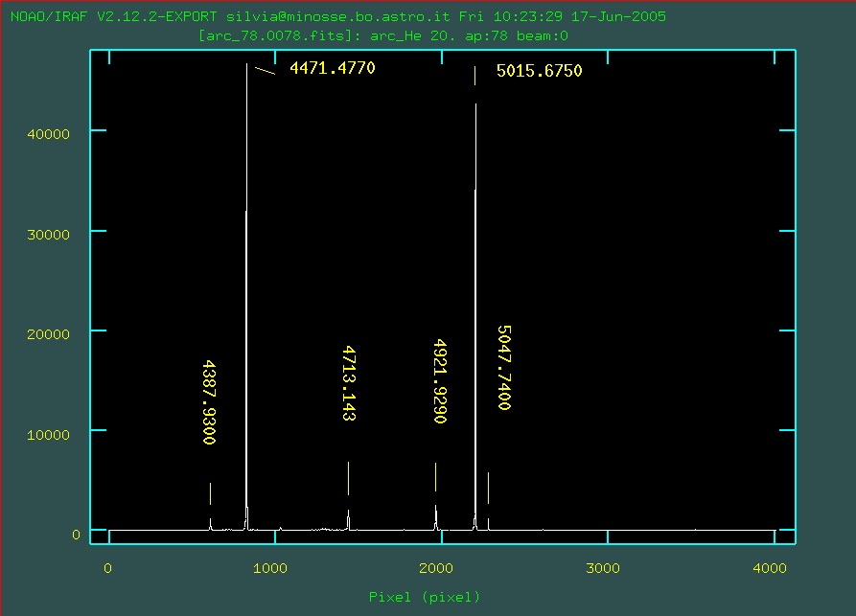Click the 4471.4770 line label

pos(332,68)
